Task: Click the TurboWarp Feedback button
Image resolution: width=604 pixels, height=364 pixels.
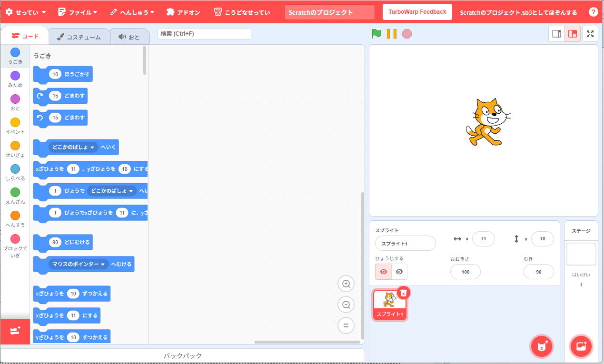Action: (417, 12)
